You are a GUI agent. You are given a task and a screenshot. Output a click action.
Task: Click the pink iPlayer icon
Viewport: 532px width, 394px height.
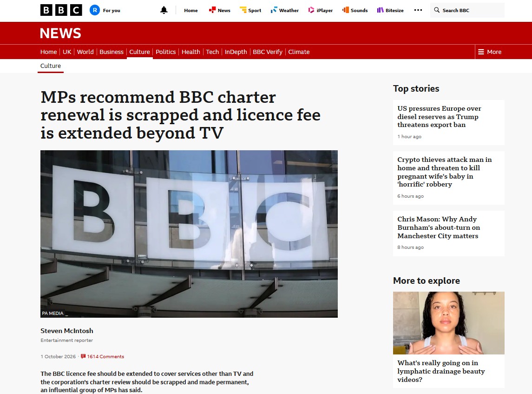[x=311, y=10]
